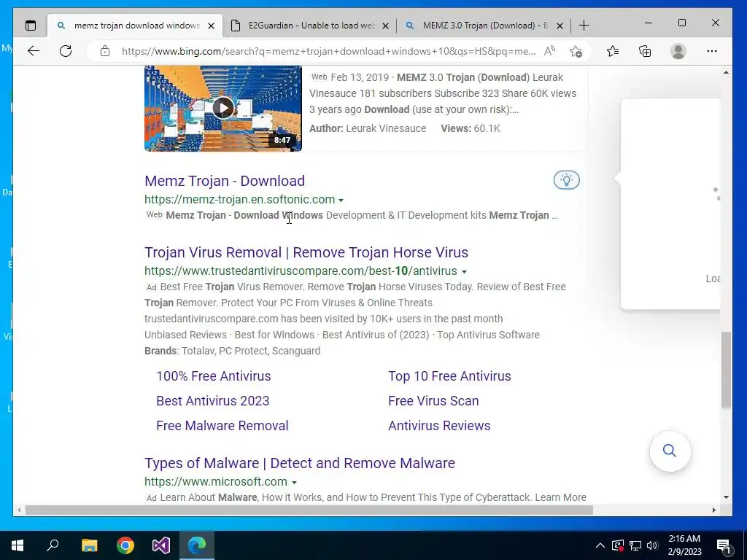Open the Favorites list icon
This screenshot has height=560, width=747.
[613, 51]
